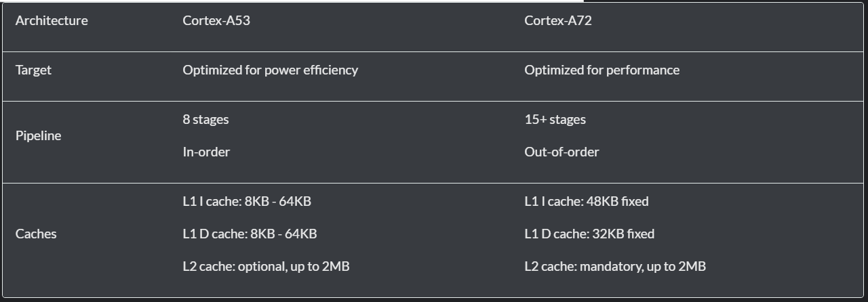Click 'L1 D cache: 32KB fixed' line

(x=589, y=234)
